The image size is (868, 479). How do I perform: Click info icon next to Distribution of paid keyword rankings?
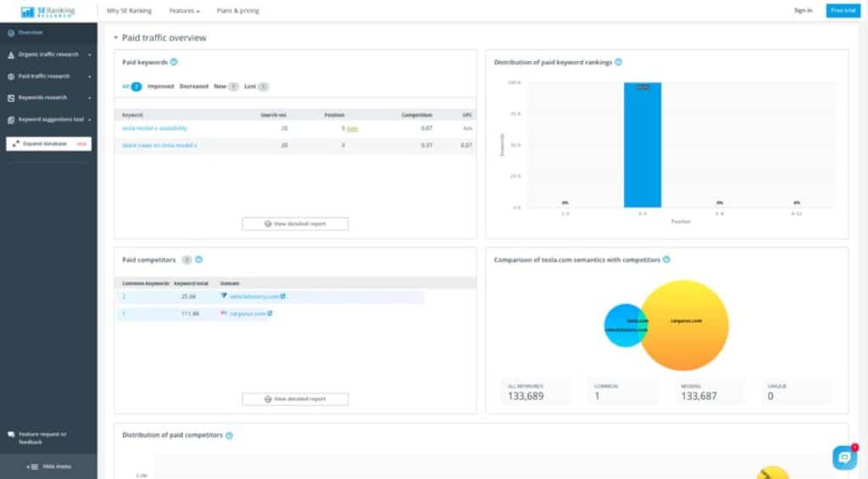619,62
